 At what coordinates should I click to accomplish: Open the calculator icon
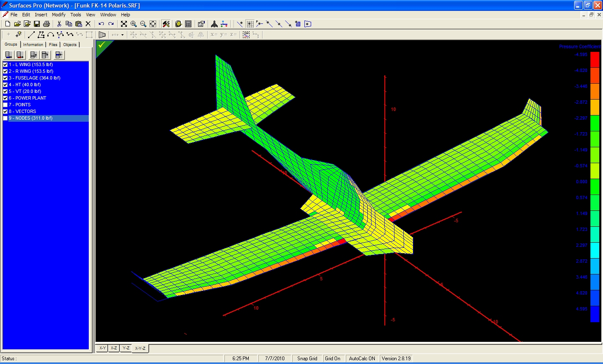[x=188, y=24]
